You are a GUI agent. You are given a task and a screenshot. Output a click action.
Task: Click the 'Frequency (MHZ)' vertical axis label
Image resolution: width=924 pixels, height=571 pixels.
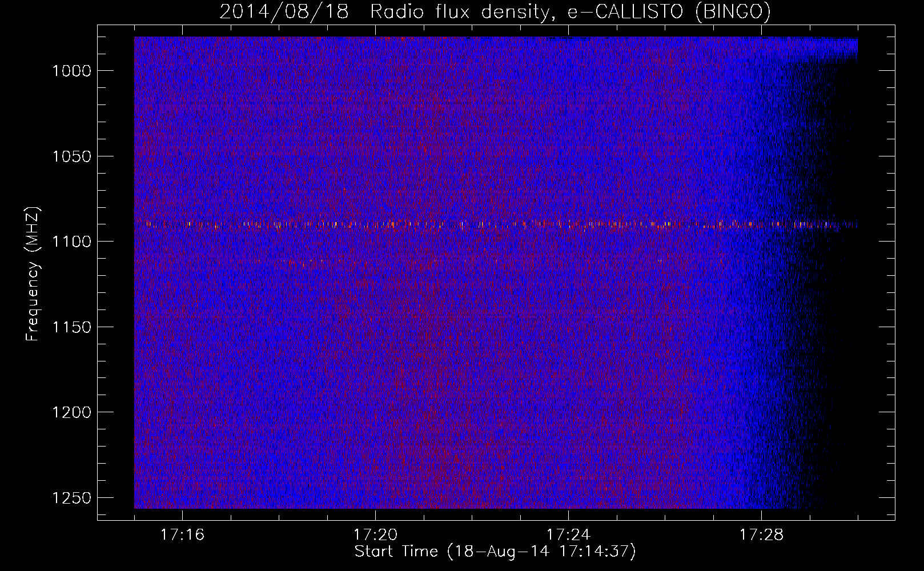pos(33,274)
